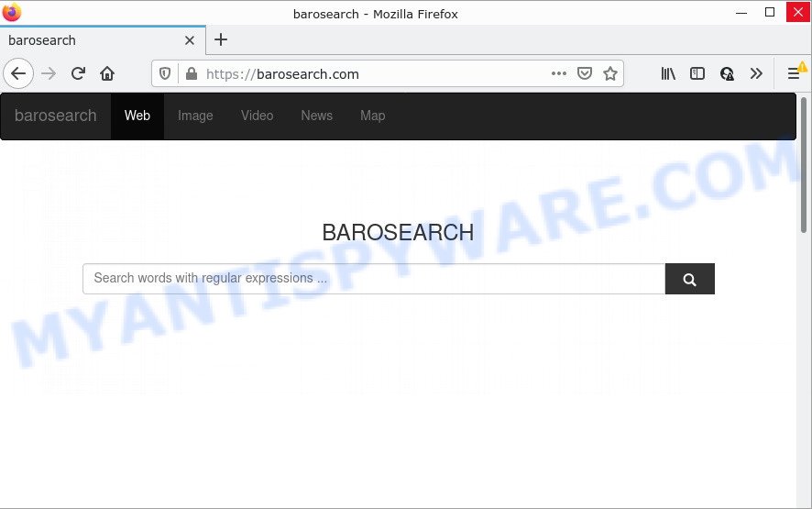Viewport: 812px width, 509px height.
Task: View site security padlock information
Action: click(x=192, y=74)
